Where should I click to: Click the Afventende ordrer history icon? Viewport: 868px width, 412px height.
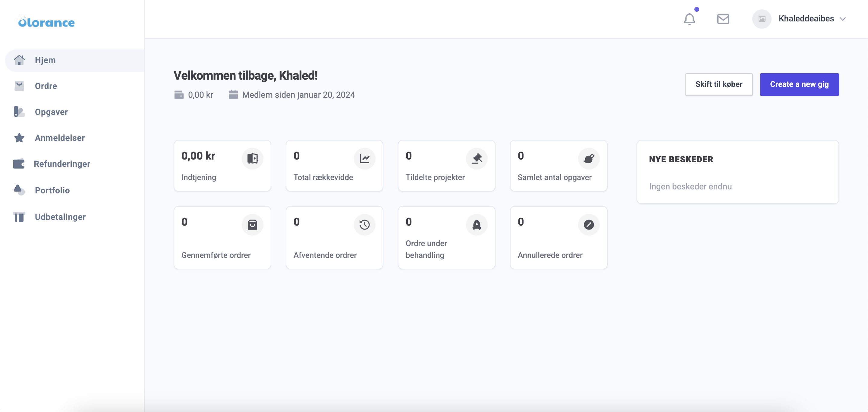pos(364,224)
